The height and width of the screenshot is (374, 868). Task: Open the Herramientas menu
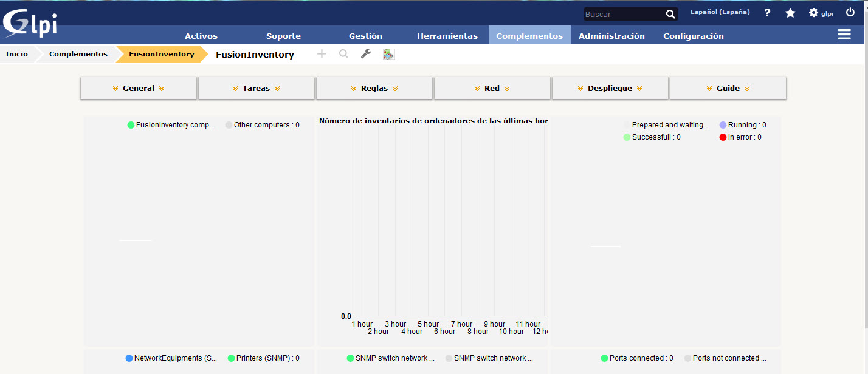pos(447,35)
